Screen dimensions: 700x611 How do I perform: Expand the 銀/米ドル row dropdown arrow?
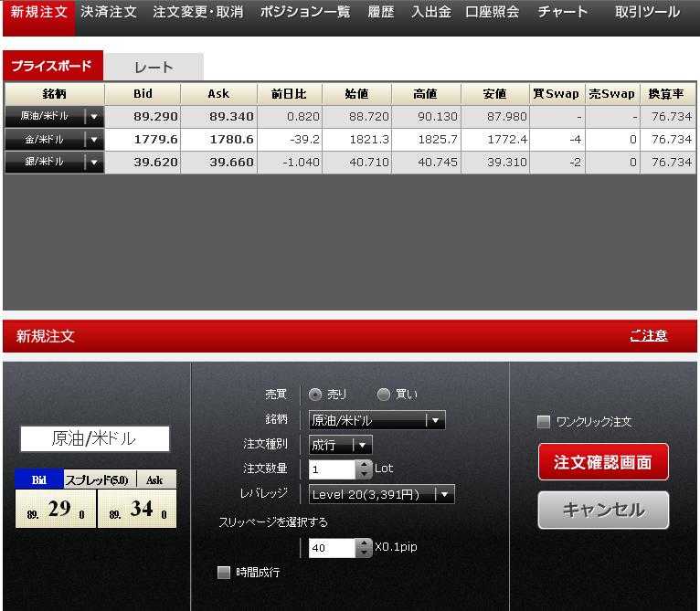pos(94,162)
